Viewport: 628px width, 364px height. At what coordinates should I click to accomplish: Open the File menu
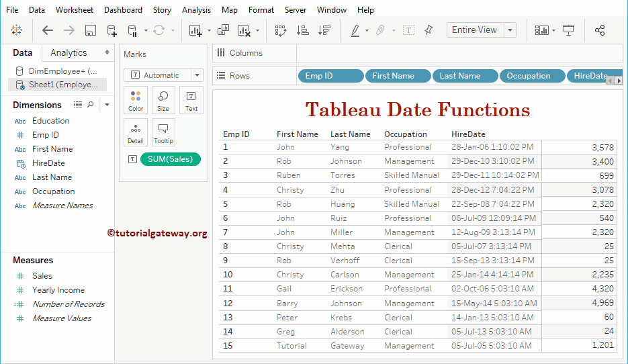[12, 10]
